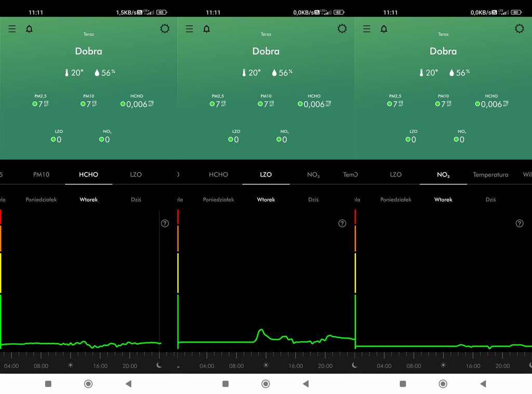Tap PM2,5 reading in left screen
The height and width of the screenshot is (394, 532).
pyautogui.click(x=41, y=101)
